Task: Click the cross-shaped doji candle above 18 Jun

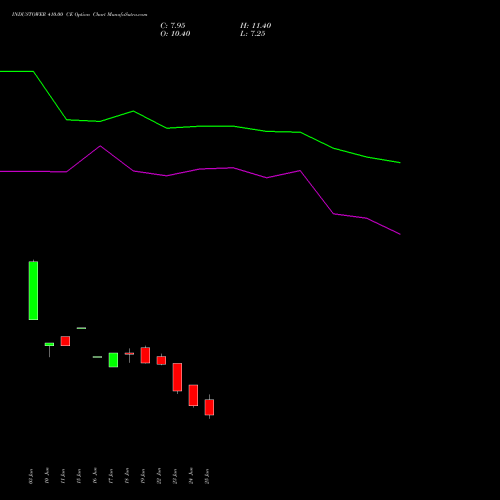Action: pyautogui.click(x=129, y=355)
